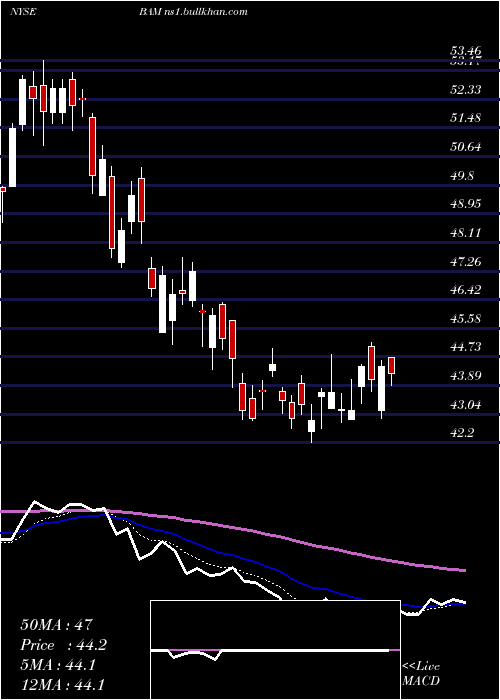Select the 45.58 price axis label

coord(466,318)
